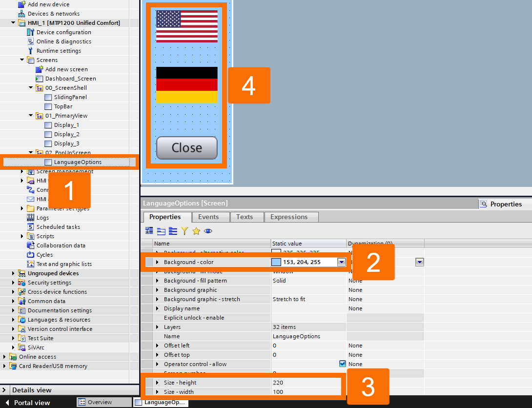Click the Size - width value 100

coord(278,392)
